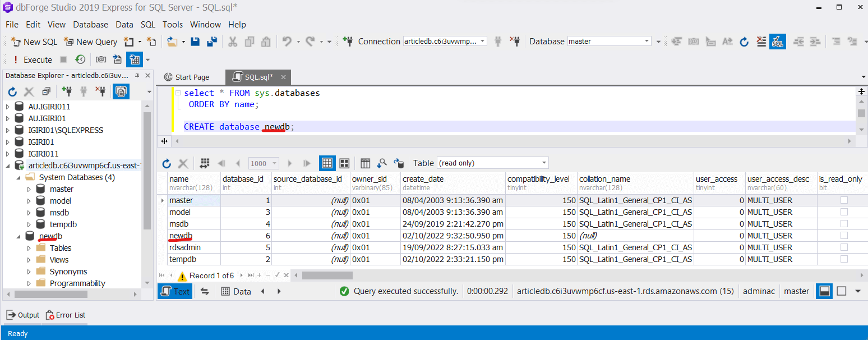This screenshot has width=868, height=340.
Task: Click the Data view button
Action: pyautogui.click(x=236, y=291)
